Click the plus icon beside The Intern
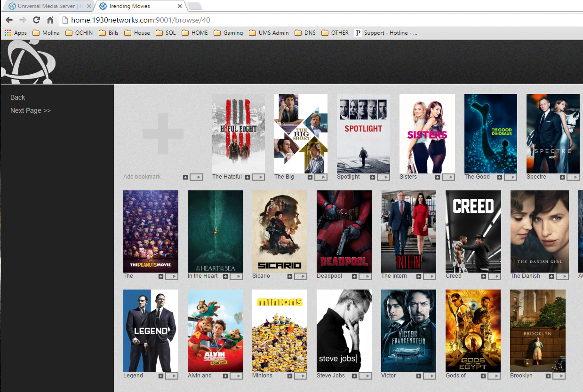583x392 pixels. coord(419,276)
